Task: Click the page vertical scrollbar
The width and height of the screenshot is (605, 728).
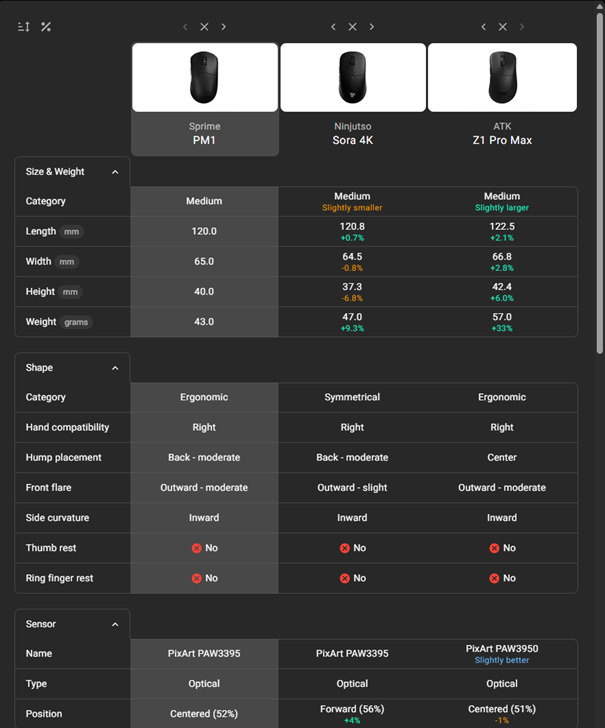Action: pos(599,180)
